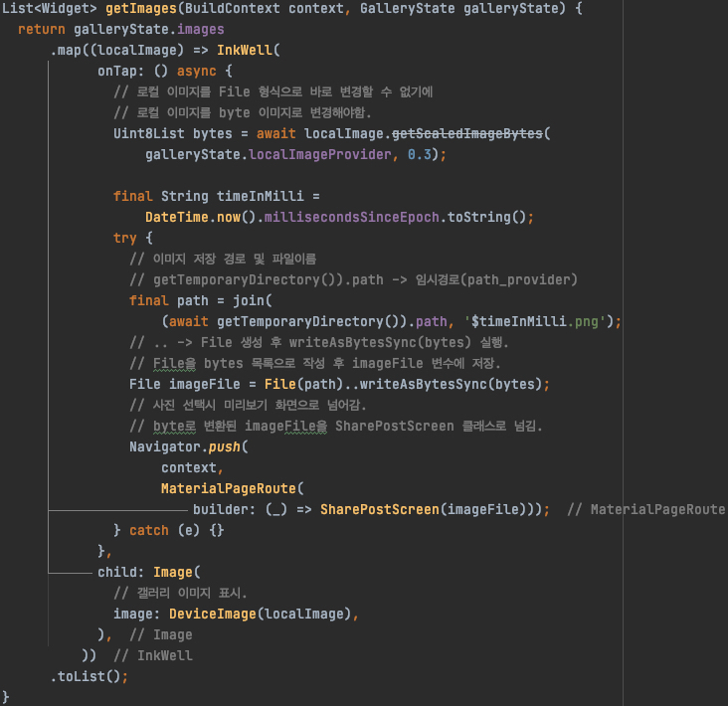
Task: Click the catch keyword
Action: [x=149, y=531]
